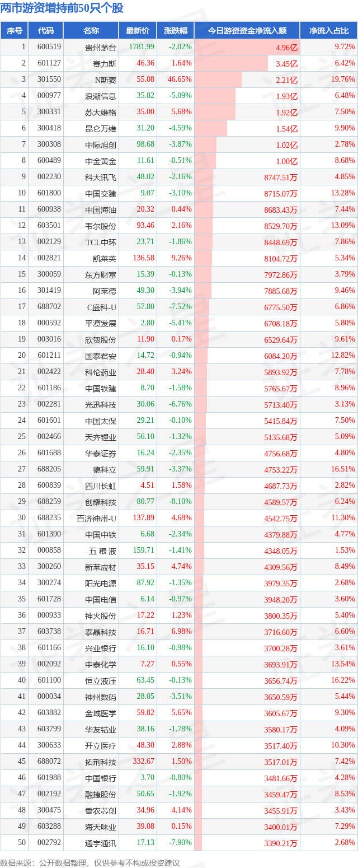The image size is (358, 868).
Task: Click the 今日游资资金净流入额 header
Action: tap(247, 31)
